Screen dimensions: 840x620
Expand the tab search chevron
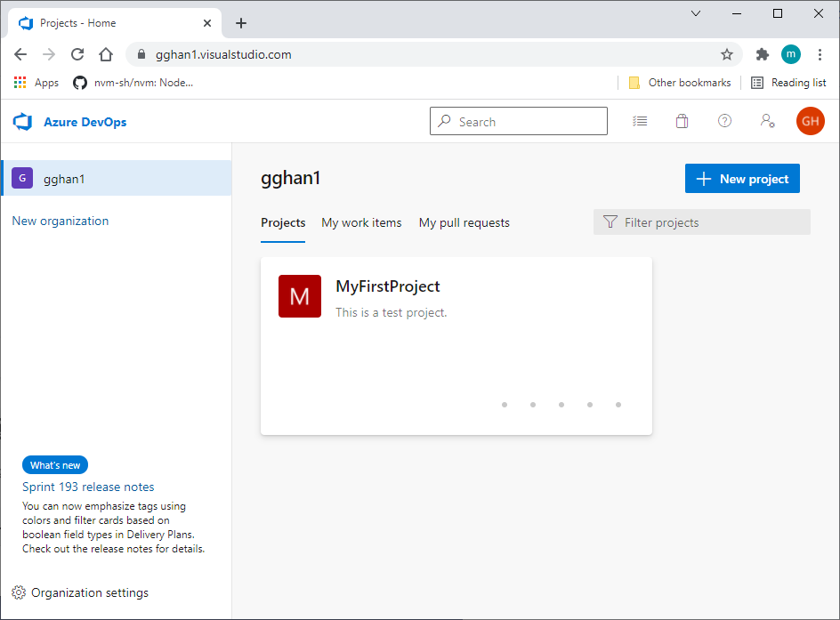tap(696, 13)
